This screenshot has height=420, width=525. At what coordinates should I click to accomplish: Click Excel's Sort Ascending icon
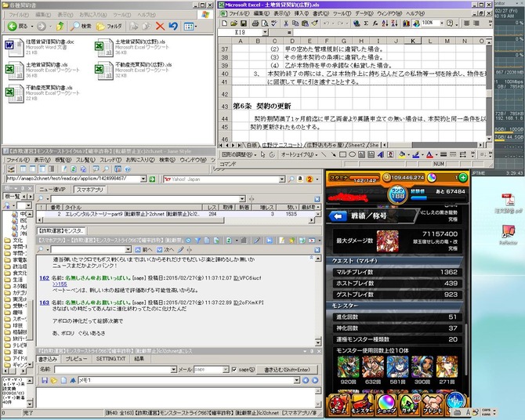(x=385, y=23)
